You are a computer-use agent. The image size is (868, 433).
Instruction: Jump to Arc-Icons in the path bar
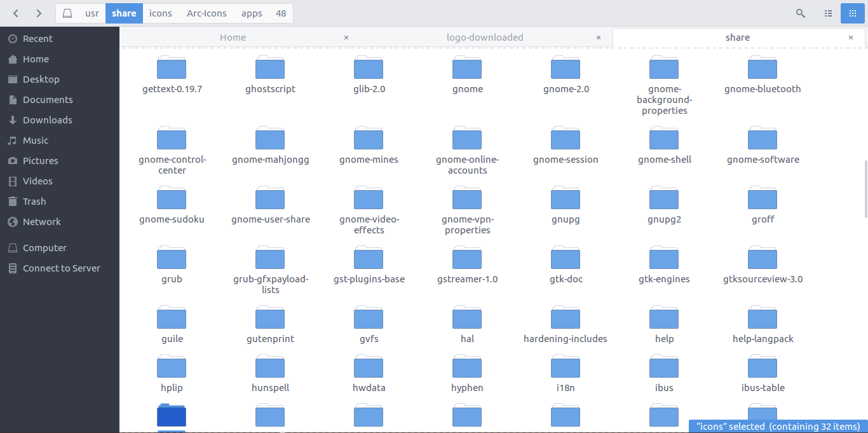click(207, 13)
